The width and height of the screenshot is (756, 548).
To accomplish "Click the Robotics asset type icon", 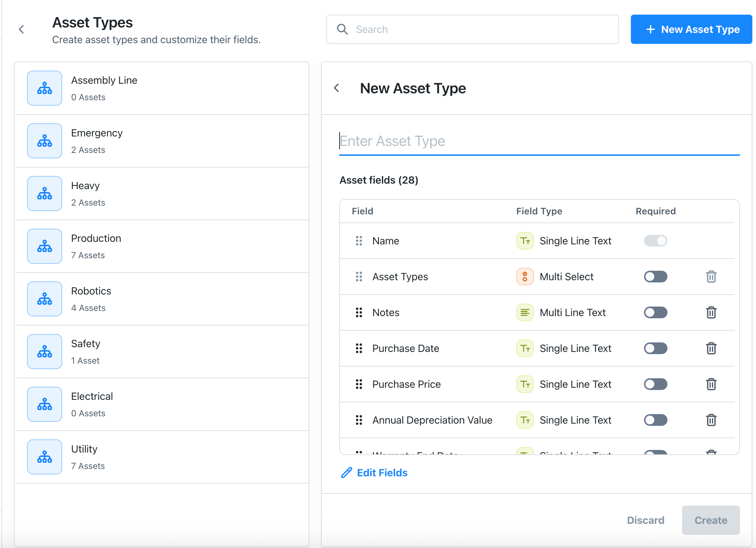I will point(45,299).
